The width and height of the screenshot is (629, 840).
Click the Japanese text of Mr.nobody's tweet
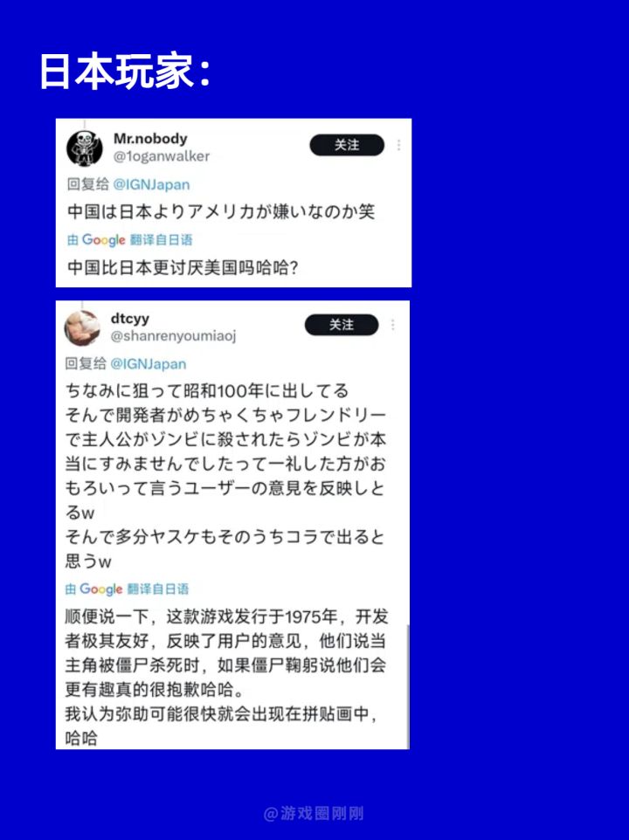221,211
